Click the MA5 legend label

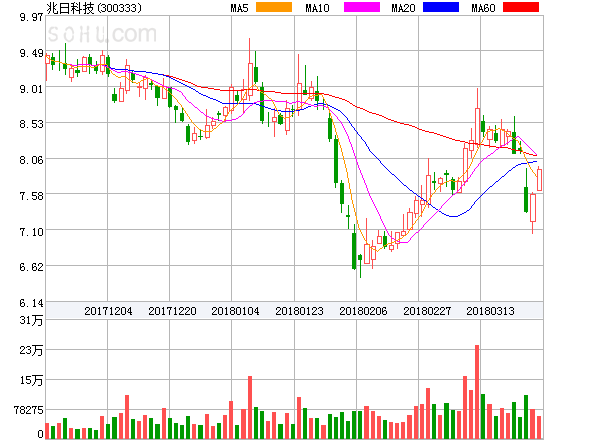(240, 8)
